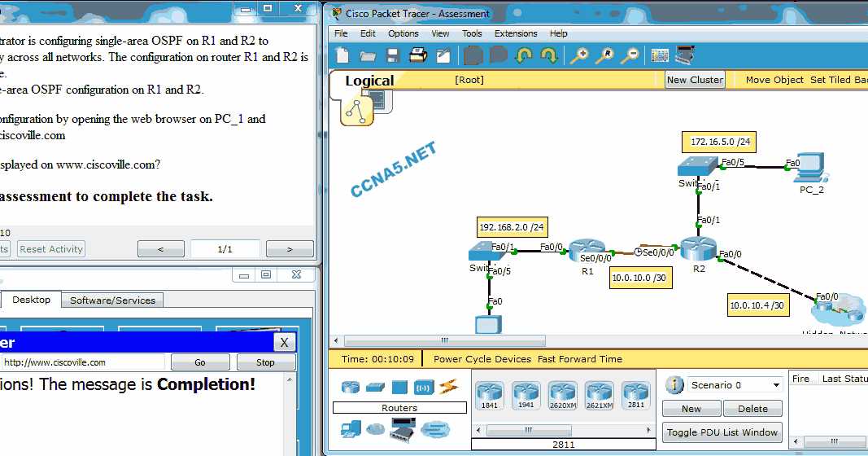Pick the 1841 router model

click(490, 396)
